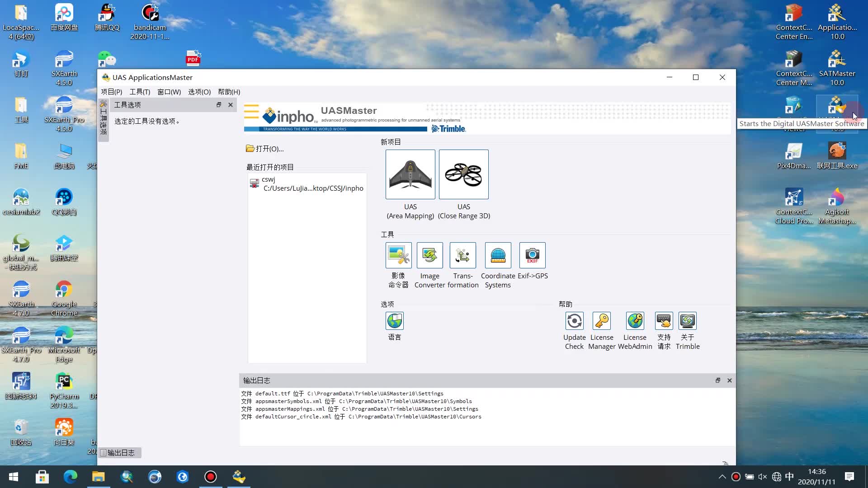This screenshot has width=868, height=488.
Task: Open the notification center
Action: tap(849, 477)
